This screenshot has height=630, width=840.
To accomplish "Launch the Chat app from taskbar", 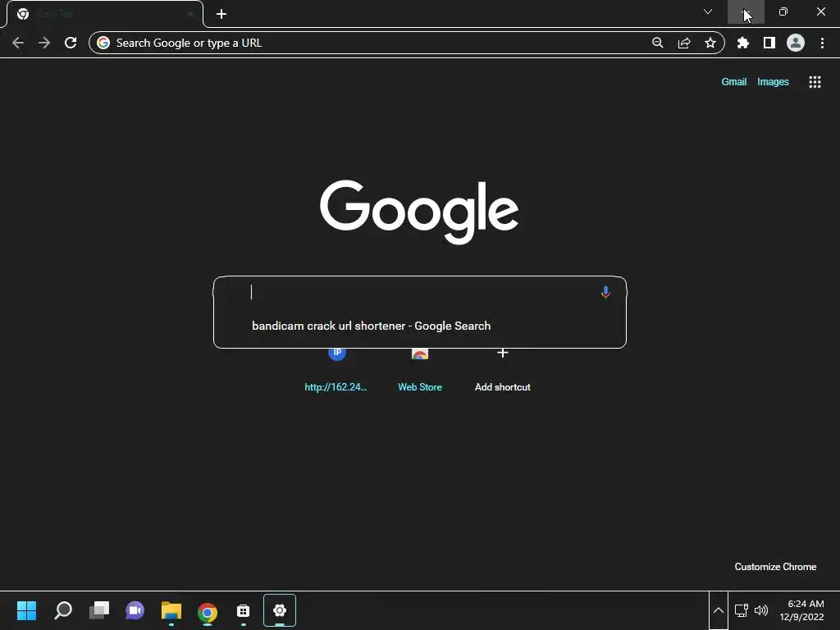I will pyautogui.click(x=135, y=610).
